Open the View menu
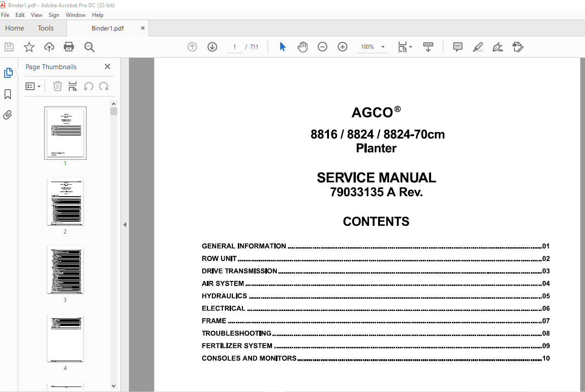The width and height of the screenshot is (585, 392). pos(36,15)
